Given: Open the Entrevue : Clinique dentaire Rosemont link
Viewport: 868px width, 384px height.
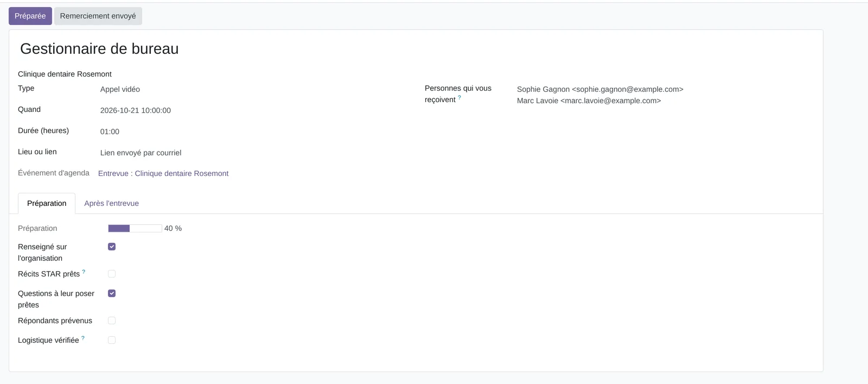Looking at the screenshot, I should click(x=163, y=173).
